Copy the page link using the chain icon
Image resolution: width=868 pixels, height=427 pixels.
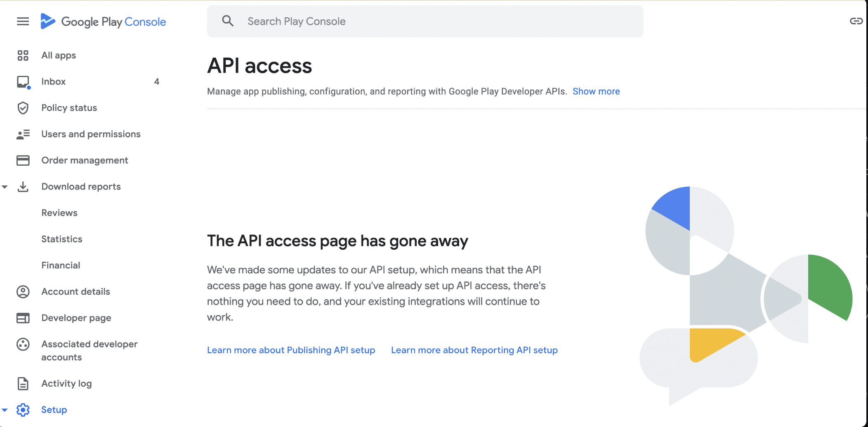pyautogui.click(x=856, y=21)
